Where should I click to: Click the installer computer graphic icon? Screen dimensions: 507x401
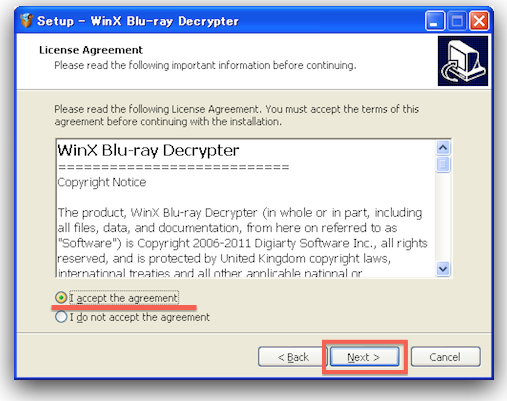[x=463, y=61]
